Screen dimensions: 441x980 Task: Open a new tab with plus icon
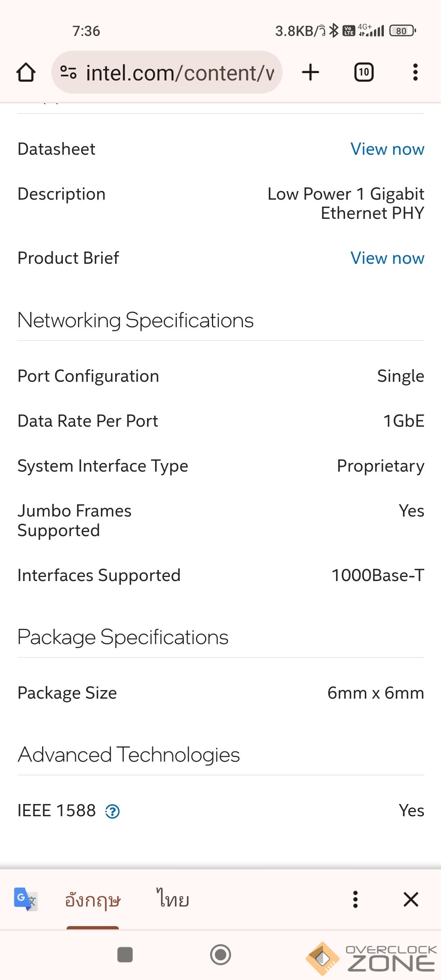tap(310, 72)
